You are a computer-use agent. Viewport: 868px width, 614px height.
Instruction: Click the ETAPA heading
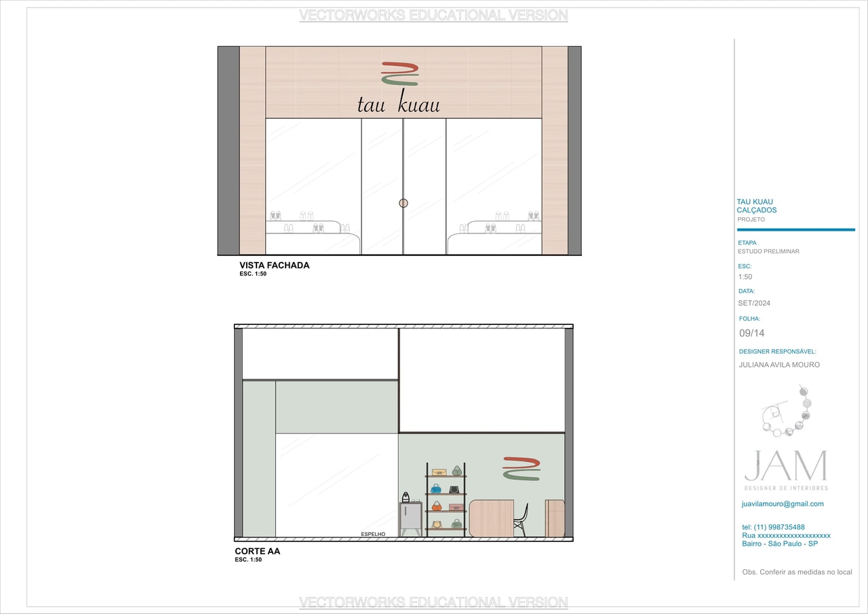click(x=747, y=242)
